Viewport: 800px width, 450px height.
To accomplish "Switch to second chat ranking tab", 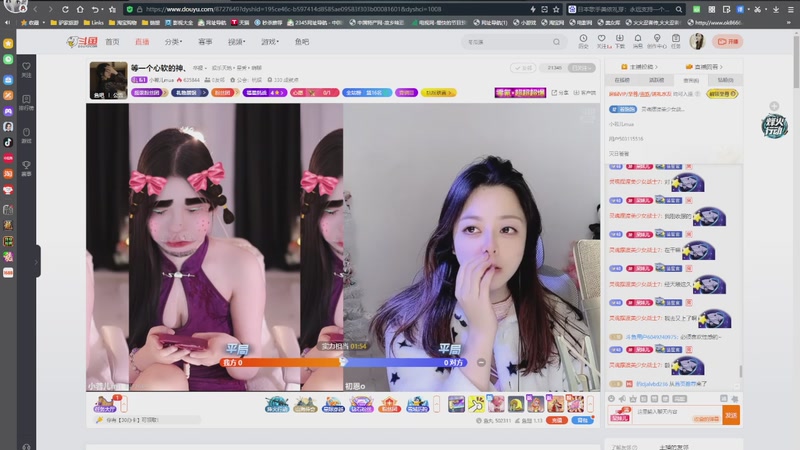I will [x=657, y=80].
